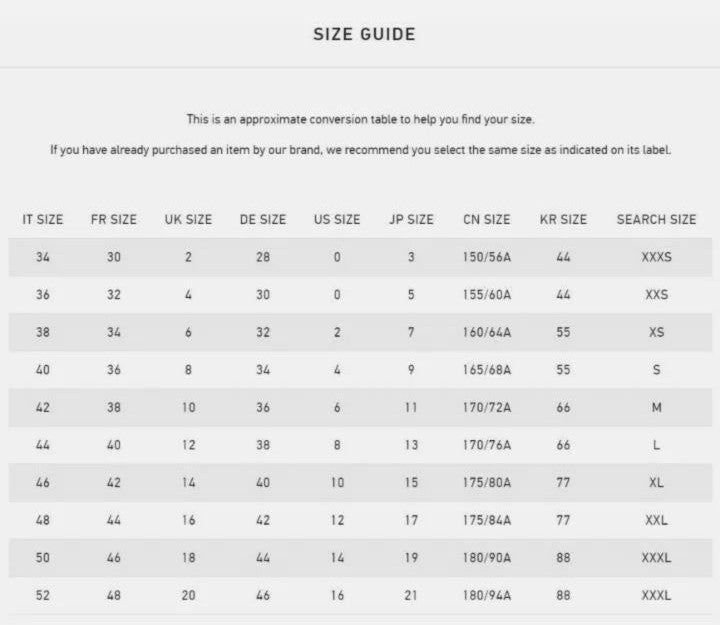
Task: Select CN size 180/94A cell
Action: [487, 596]
